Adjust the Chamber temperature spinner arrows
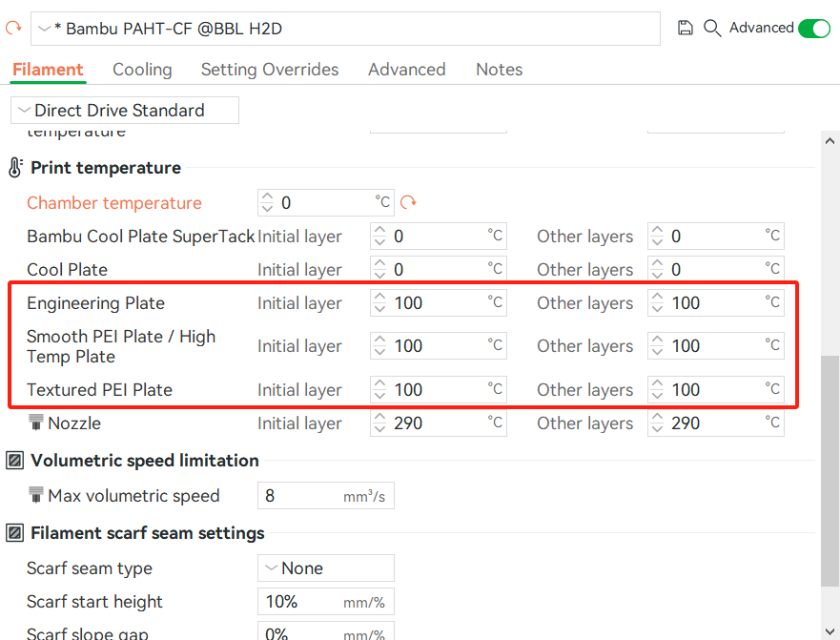840x640 pixels. (x=267, y=202)
